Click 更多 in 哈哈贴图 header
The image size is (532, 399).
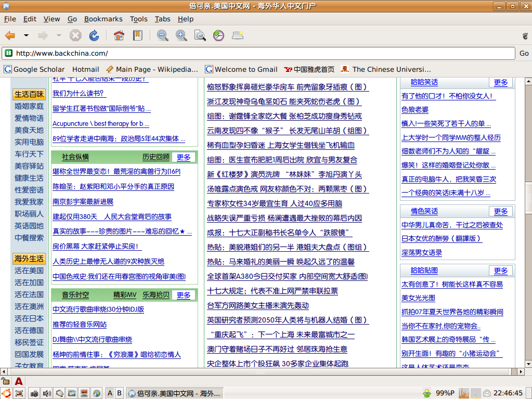[500, 271]
